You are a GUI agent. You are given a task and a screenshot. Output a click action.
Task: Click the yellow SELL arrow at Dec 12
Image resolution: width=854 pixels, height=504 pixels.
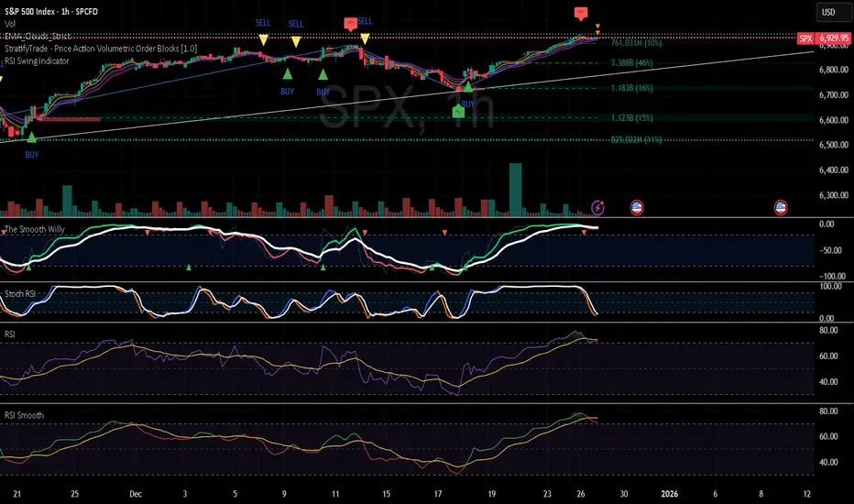click(365, 38)
